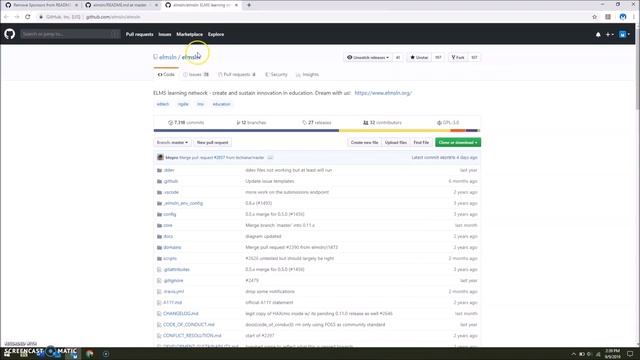Click the Upload files button

[x=396, y=142]
